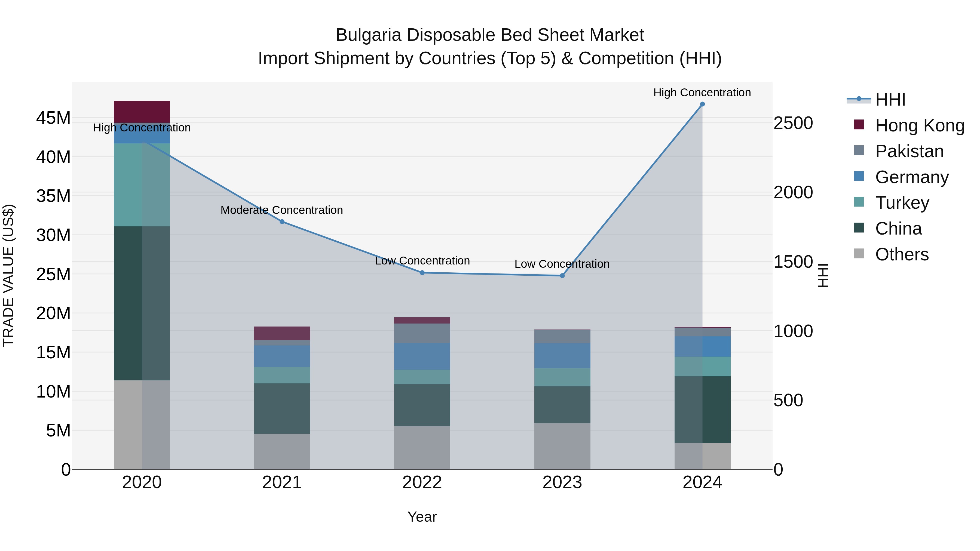
Task: Toggle China legend entry
Action: click(888, 229)
